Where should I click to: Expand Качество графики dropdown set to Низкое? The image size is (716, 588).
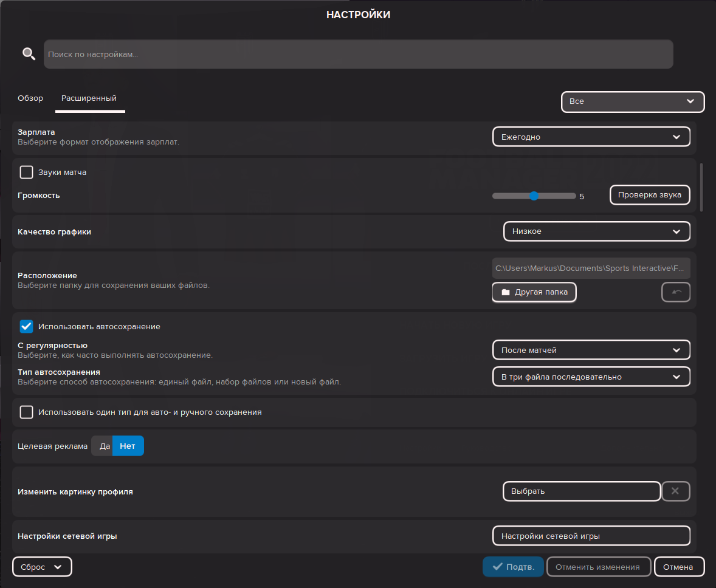point(596,231)
